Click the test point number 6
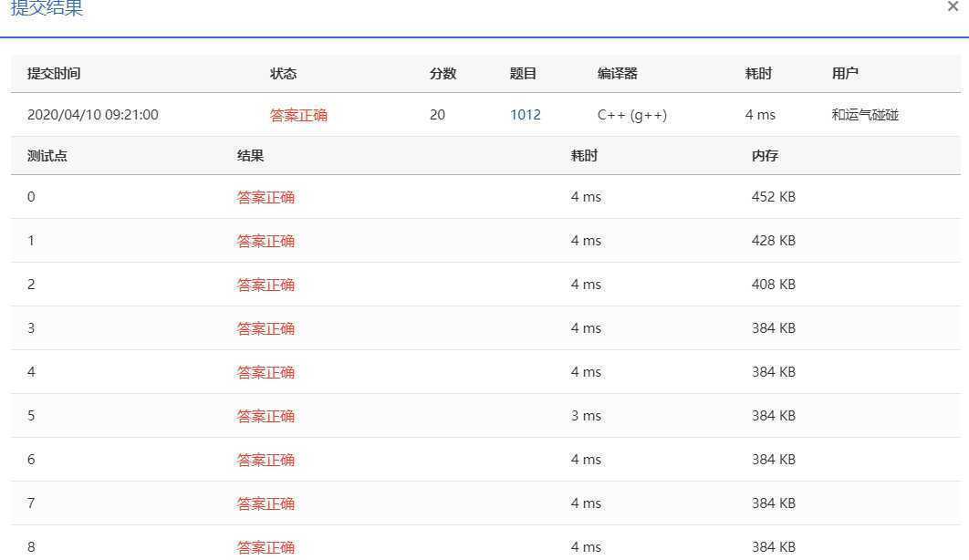This screenshot has height=560, width=969. [32, 460]
